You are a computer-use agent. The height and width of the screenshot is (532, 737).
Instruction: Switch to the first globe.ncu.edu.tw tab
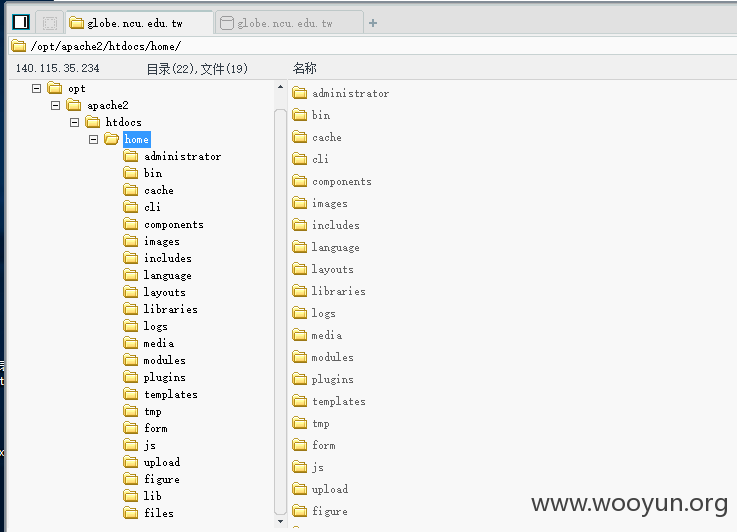(139, 23)
